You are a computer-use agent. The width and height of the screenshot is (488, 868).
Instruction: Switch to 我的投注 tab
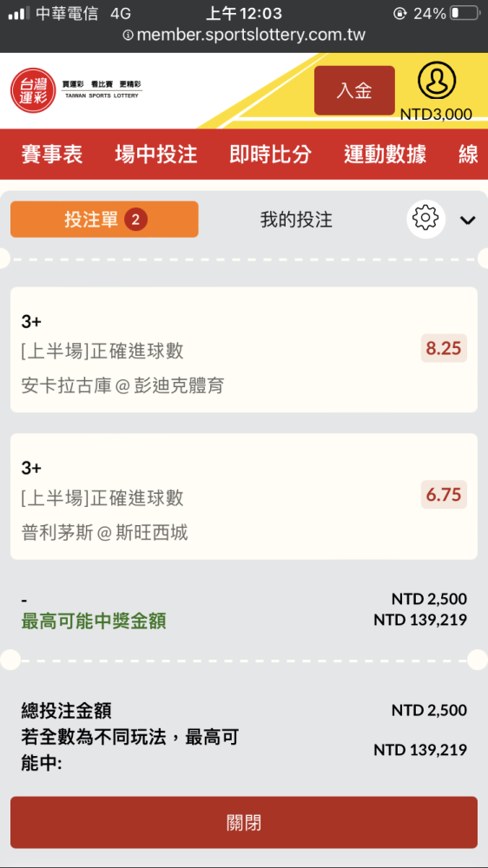point(296,220)
